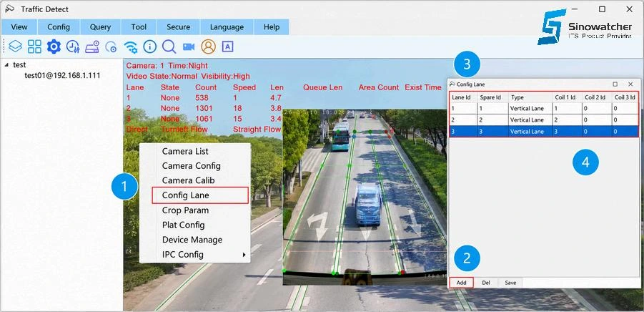This screenshot has width=644, height=312.
Task: Choose Camera List from the context menu
Action: point(195,151)
